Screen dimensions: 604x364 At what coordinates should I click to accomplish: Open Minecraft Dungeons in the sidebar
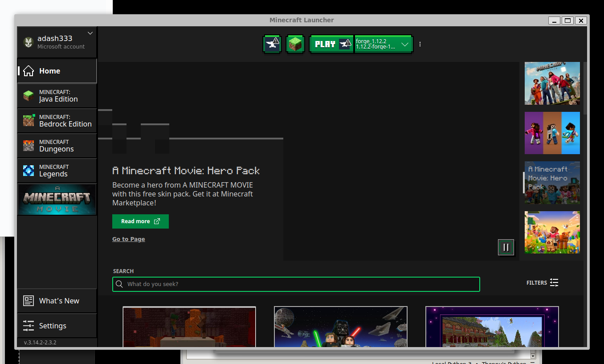(x=57, y=146)
